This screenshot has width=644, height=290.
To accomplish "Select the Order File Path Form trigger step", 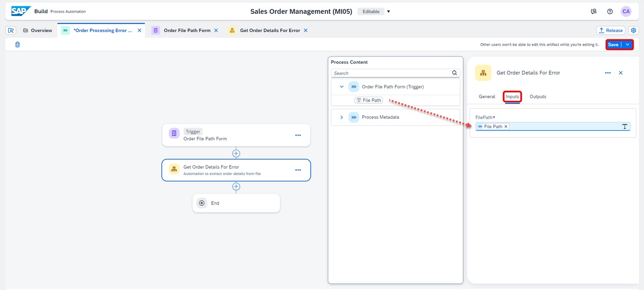I will [236, 135].
